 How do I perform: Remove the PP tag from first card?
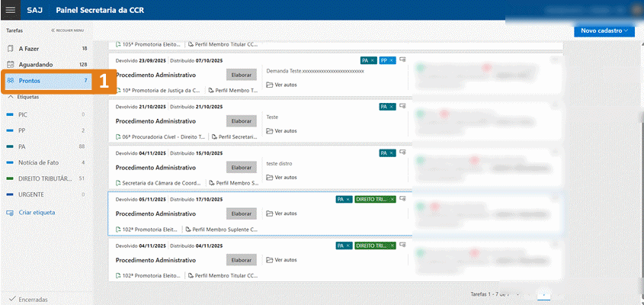coord(391,59)
